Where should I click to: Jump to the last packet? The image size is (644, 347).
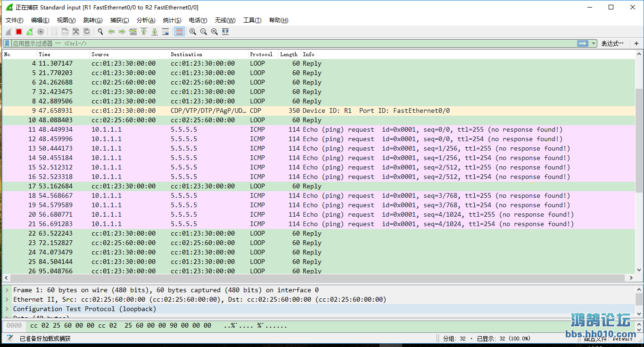pyautogui.click(x=155, y=32)
